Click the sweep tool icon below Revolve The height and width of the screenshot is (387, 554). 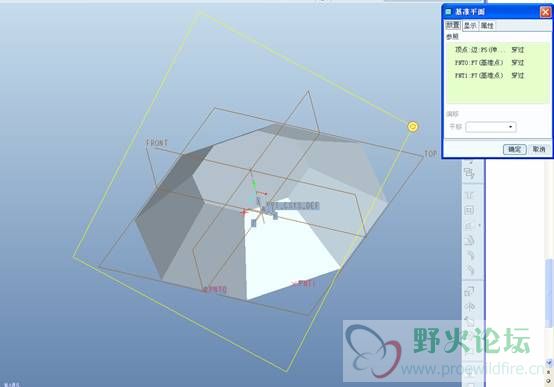point(469,321)
